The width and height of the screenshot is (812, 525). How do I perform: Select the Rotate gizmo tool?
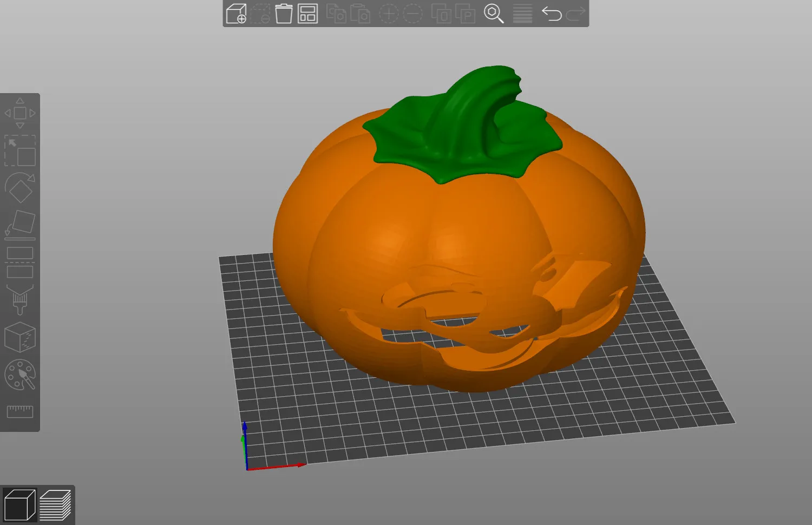click(x=20, y=188)
